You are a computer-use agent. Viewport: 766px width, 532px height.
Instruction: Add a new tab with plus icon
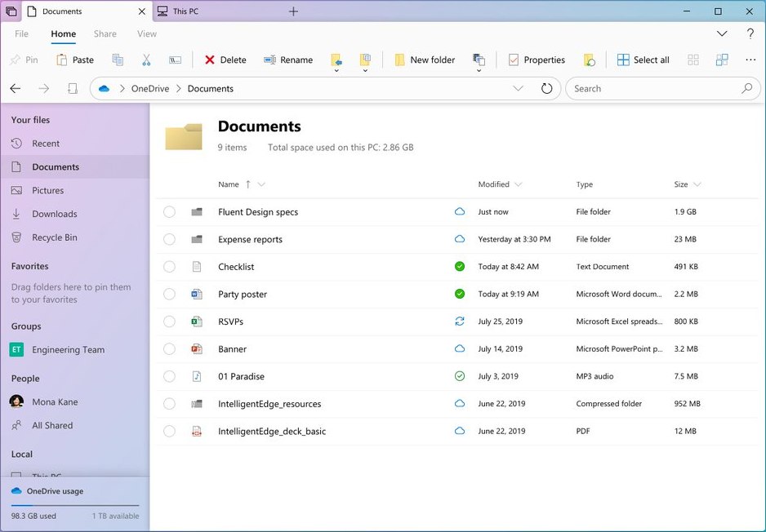point(293,11)
